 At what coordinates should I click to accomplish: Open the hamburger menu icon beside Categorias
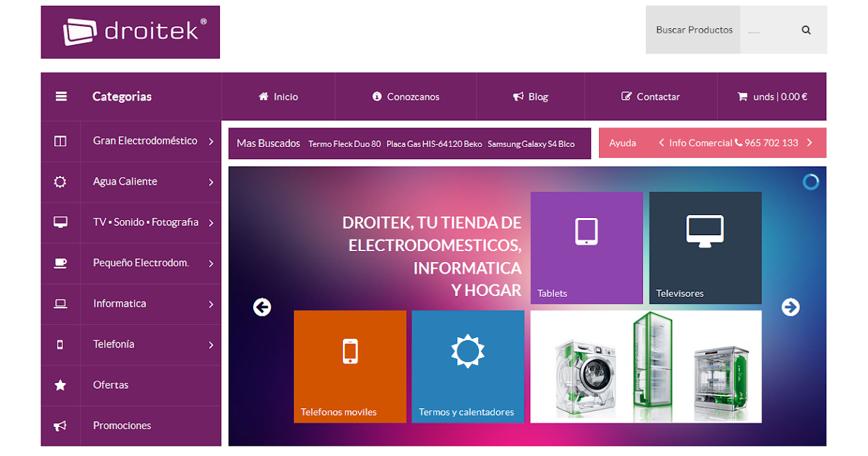tap(61, 96)
